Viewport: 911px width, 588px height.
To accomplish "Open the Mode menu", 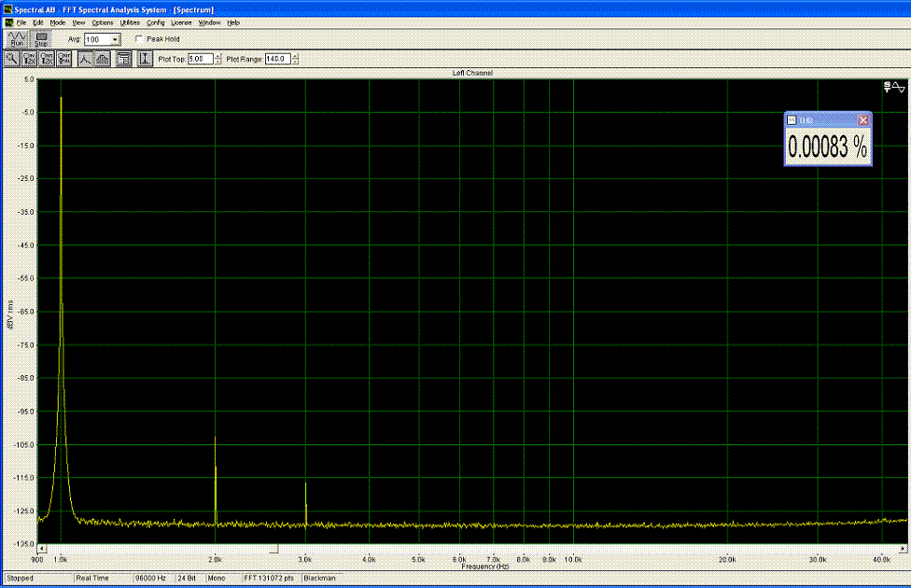I will (x=58, y=22).
